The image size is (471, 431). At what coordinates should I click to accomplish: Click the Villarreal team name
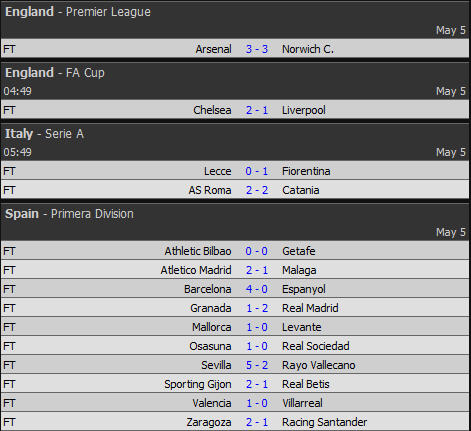[302, 403]
